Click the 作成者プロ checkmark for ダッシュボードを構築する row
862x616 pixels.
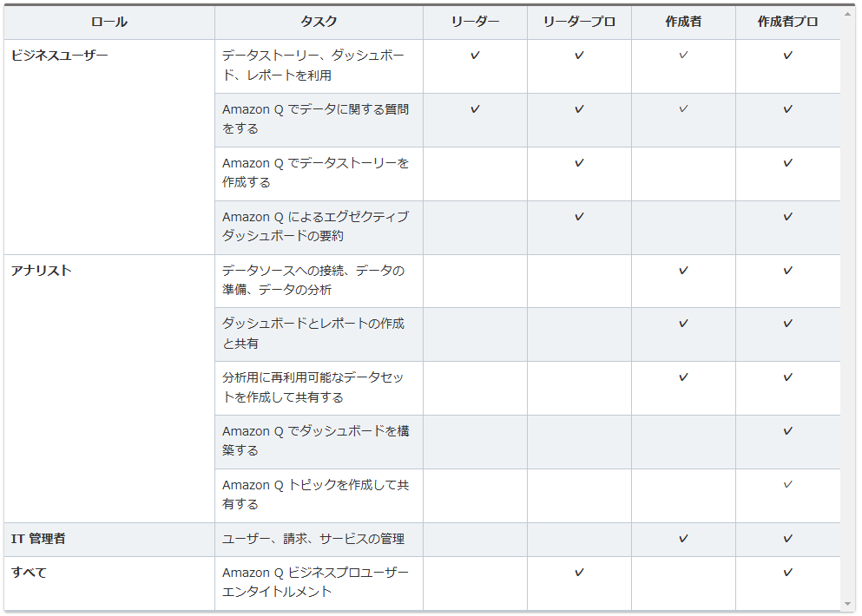pyautogui.click(x=787, y=431)
